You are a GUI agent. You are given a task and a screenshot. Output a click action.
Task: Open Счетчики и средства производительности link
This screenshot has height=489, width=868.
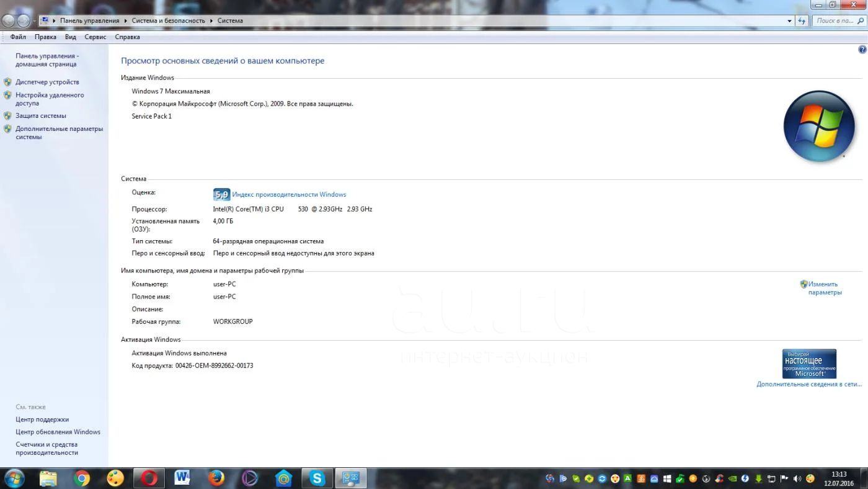[46, 448]
